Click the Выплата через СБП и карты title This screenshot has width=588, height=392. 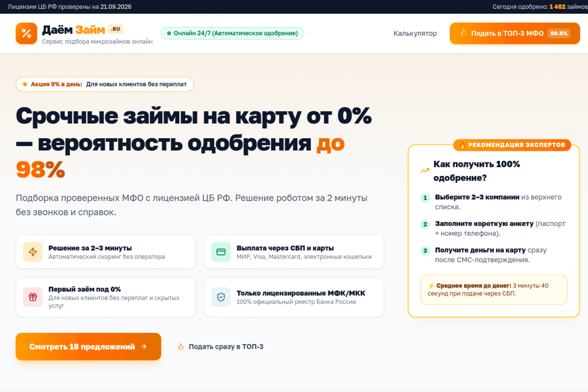pyautogui.click(x=285, y=248)
